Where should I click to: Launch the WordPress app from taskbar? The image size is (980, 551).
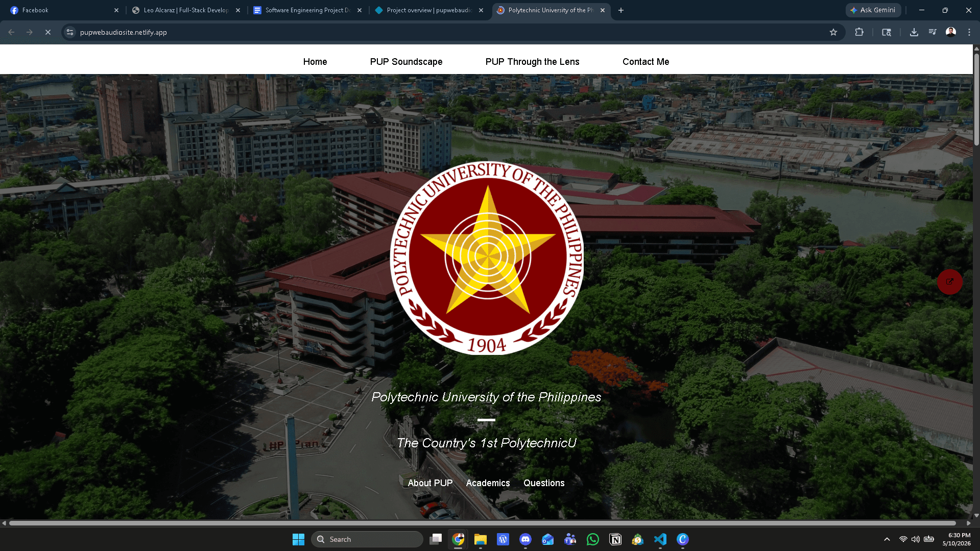(x=503, y=539)
